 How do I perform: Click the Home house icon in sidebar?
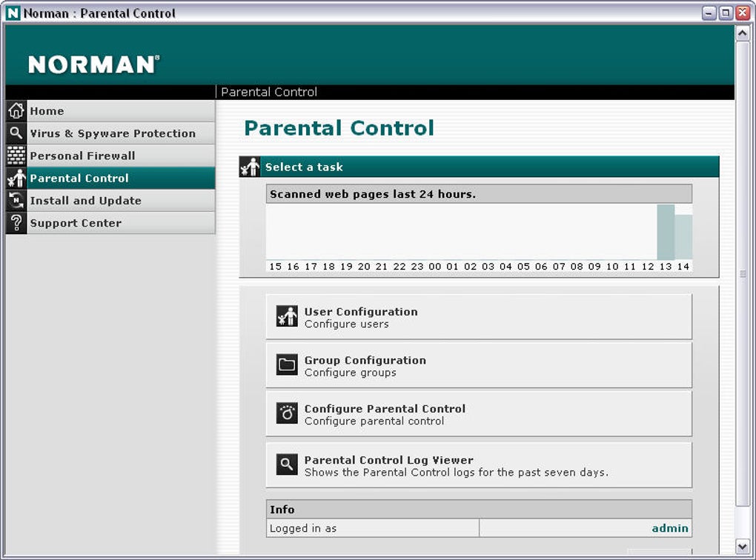pyautogui.click(x=16, y=111)
